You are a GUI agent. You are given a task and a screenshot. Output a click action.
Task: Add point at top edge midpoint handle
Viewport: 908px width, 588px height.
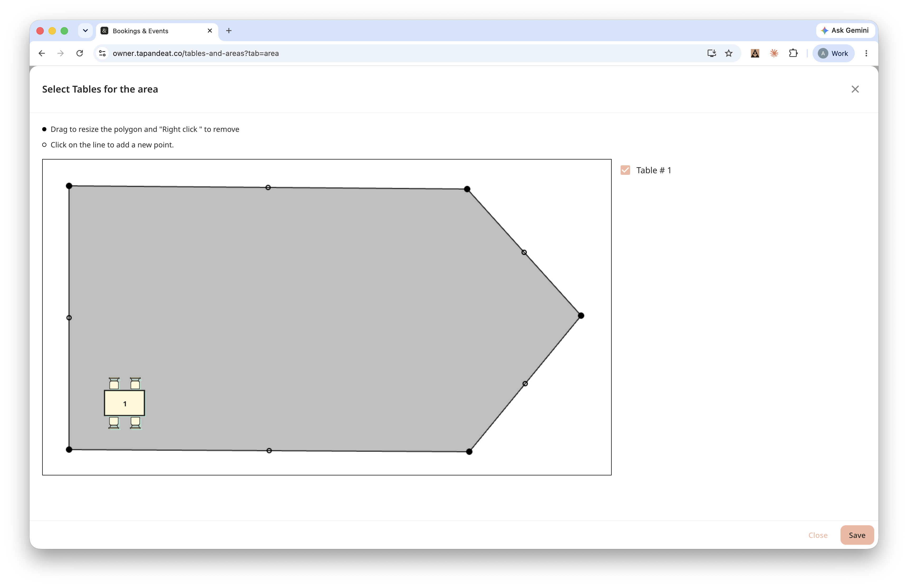click(268, 187)
